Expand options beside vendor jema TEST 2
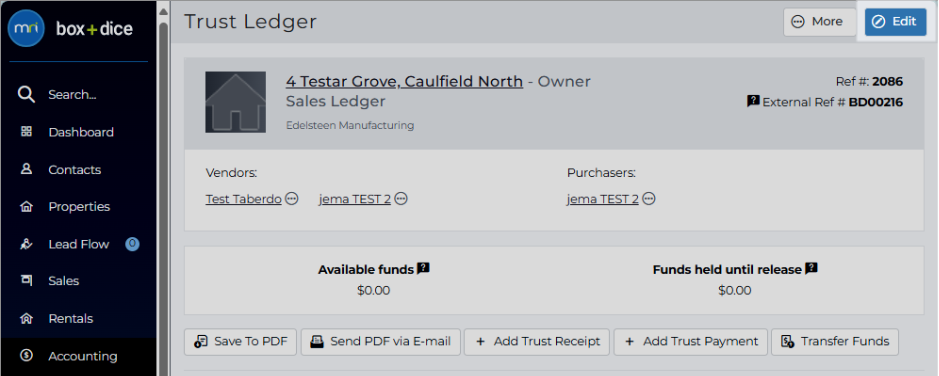This screenshot has height=376, width=939. [401, 199]
